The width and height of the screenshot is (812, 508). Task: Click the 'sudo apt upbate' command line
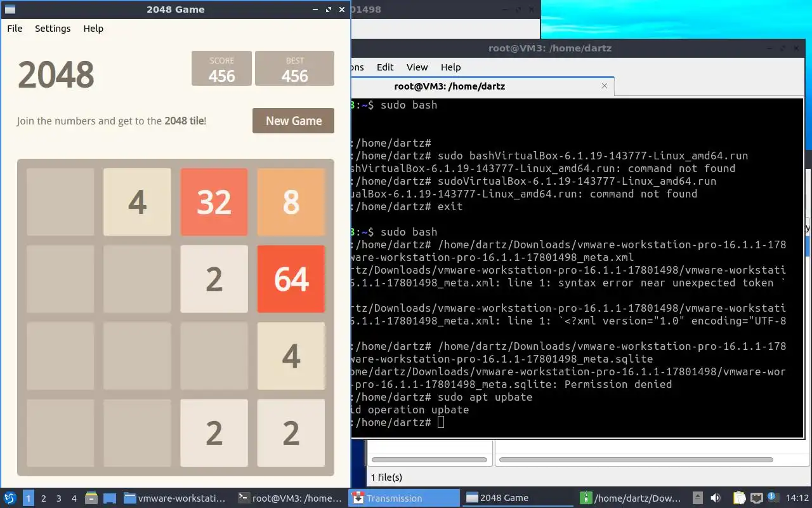pyautogui.click(x=485, y=397)
